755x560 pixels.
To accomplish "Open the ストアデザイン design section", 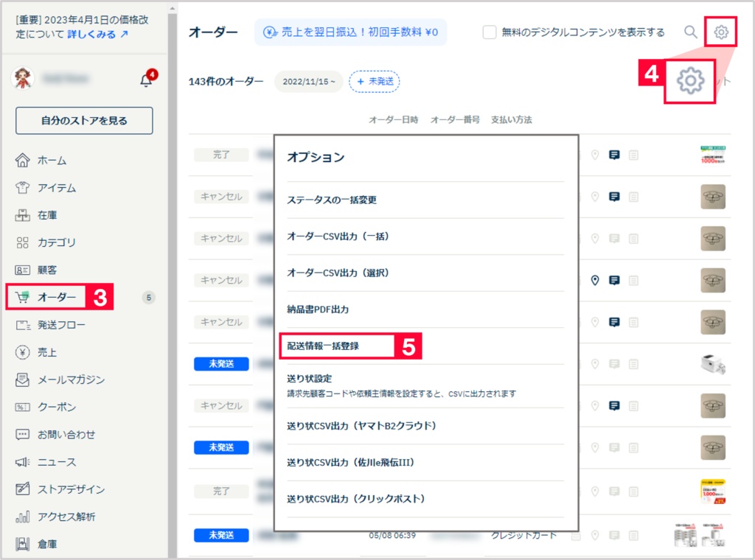I will click(x=70, y=489).
